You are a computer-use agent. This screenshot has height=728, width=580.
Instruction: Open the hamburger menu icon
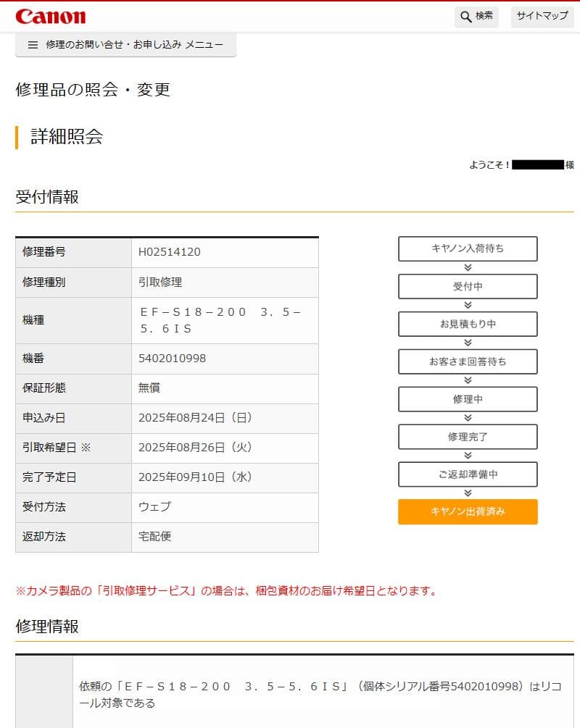tap(33, 45)
